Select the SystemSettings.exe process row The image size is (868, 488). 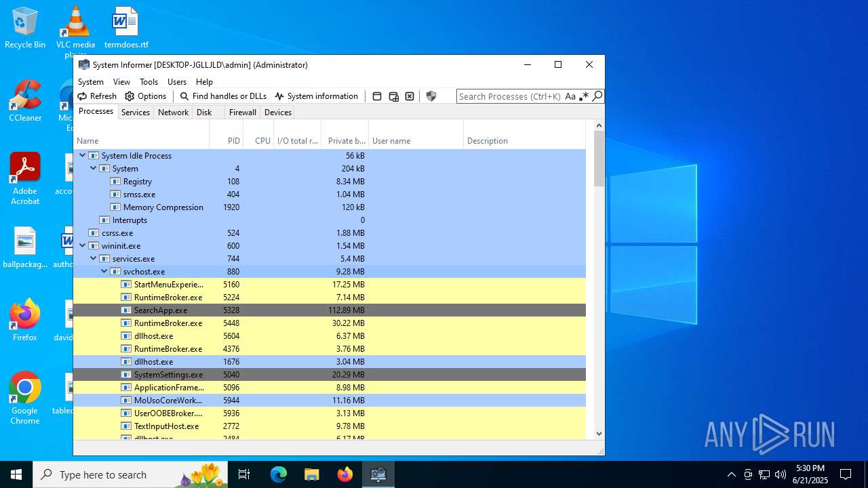330,374
